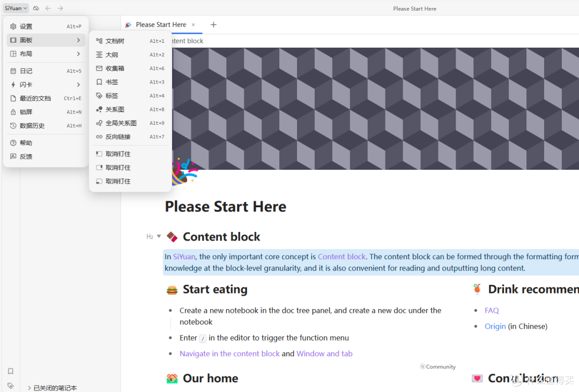Open 日记 daily note entry
579x392 pixels.
tap(46, 71)
